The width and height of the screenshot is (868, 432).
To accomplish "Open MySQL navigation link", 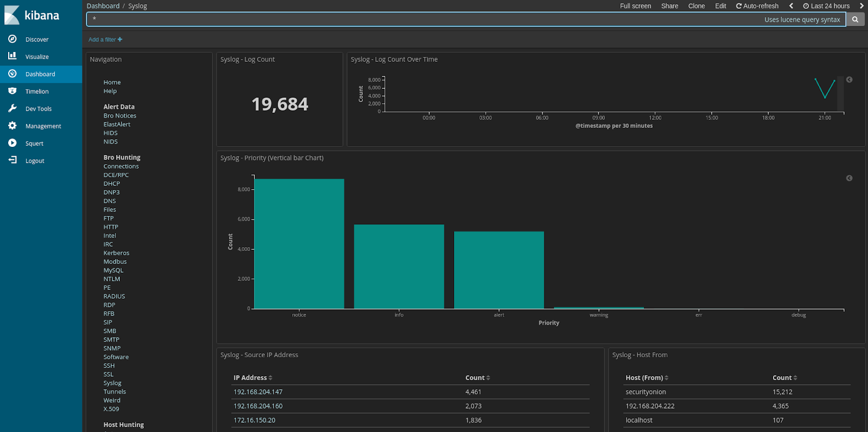I will pos(113,270).
